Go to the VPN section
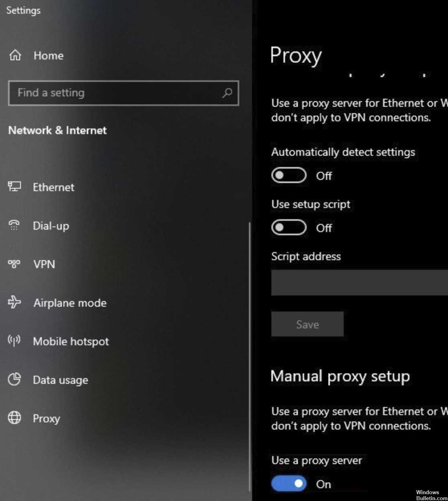Screen dimensions: 448x501 (x=44, y=265)
